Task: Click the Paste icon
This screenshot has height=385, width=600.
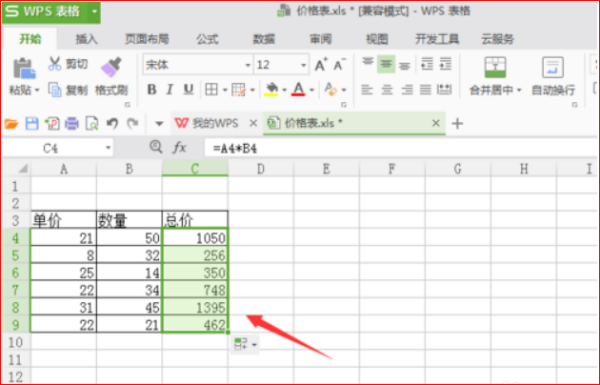Action: pos(24,69)
